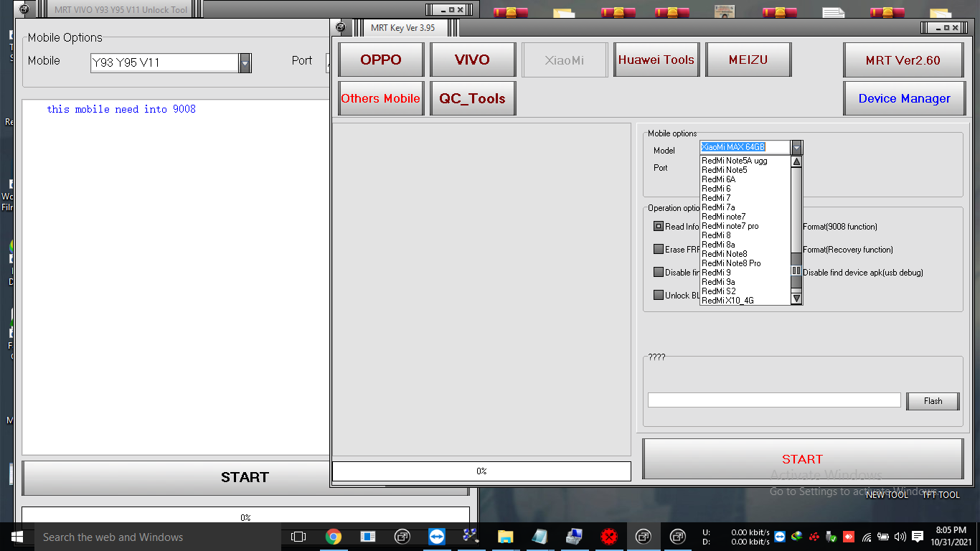Select the NEW TOOL desktop label
The width and height of the screenshot is (980, 551).
tap(887, 495)
